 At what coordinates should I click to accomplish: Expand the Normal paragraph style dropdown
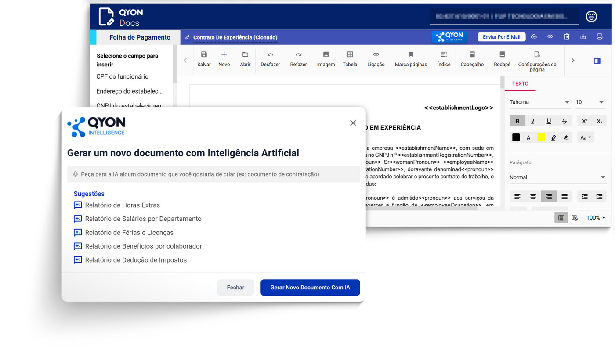pyautogui.click(x=557, y=177)
